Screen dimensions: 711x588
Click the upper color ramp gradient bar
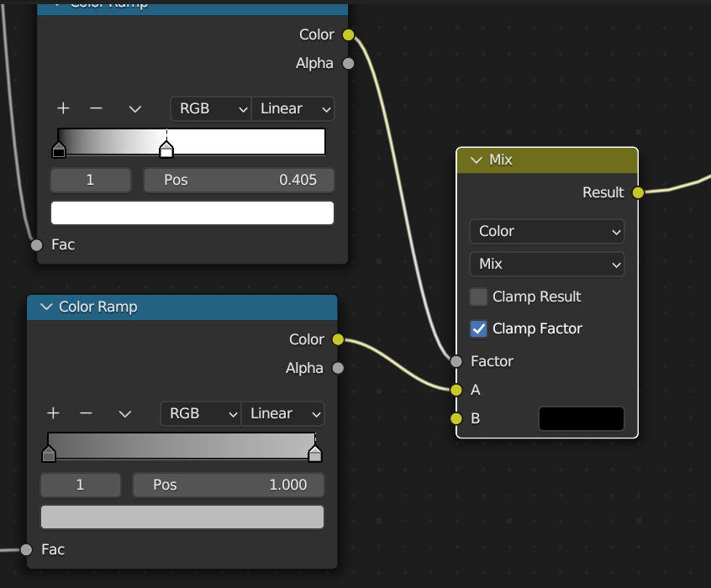click(x=192, y=141)
